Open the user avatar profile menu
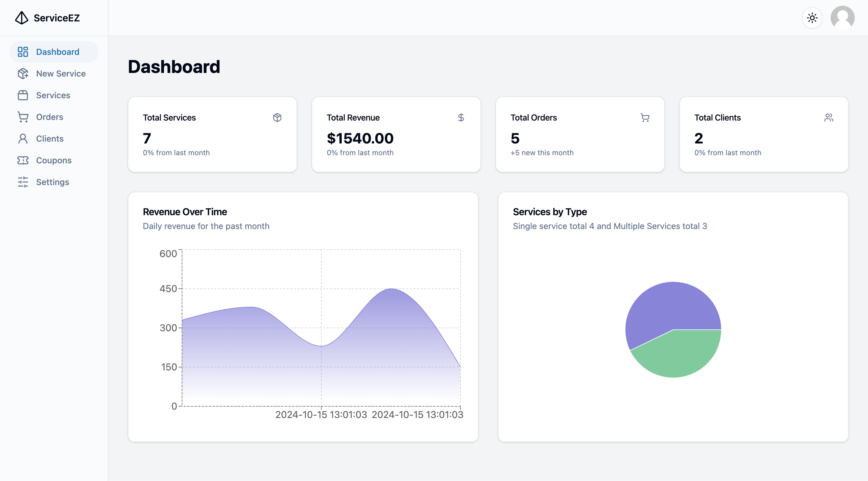This screenshot has height=481, width=868. tap(842, 18)
